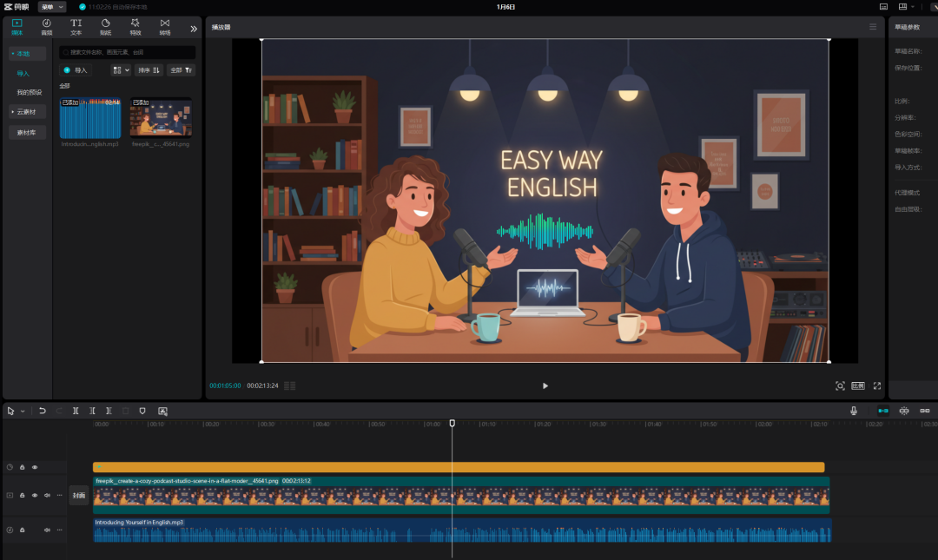Hide the main video track with eye icon

(x=35, y=495)
